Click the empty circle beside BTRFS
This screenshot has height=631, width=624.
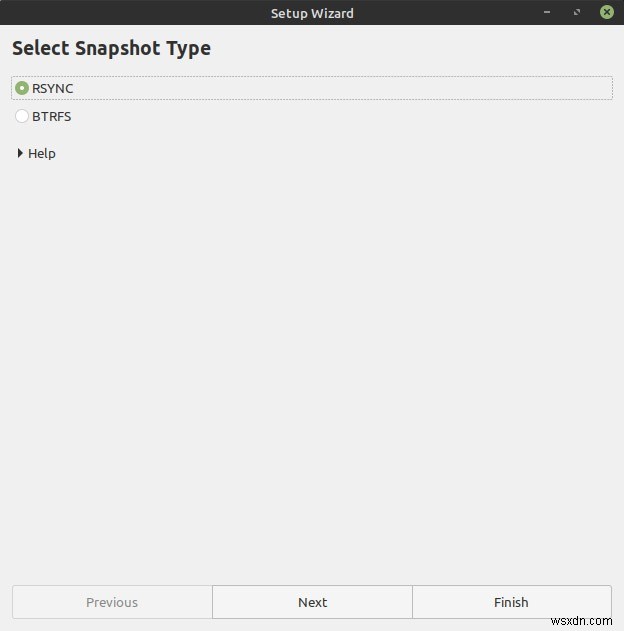(22, 116)
